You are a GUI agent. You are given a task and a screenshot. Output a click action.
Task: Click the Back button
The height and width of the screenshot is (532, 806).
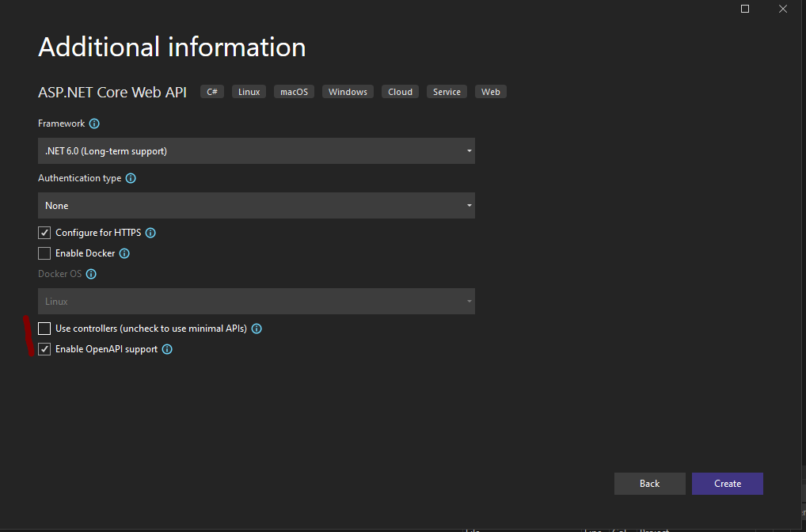(x=649, y=484)
